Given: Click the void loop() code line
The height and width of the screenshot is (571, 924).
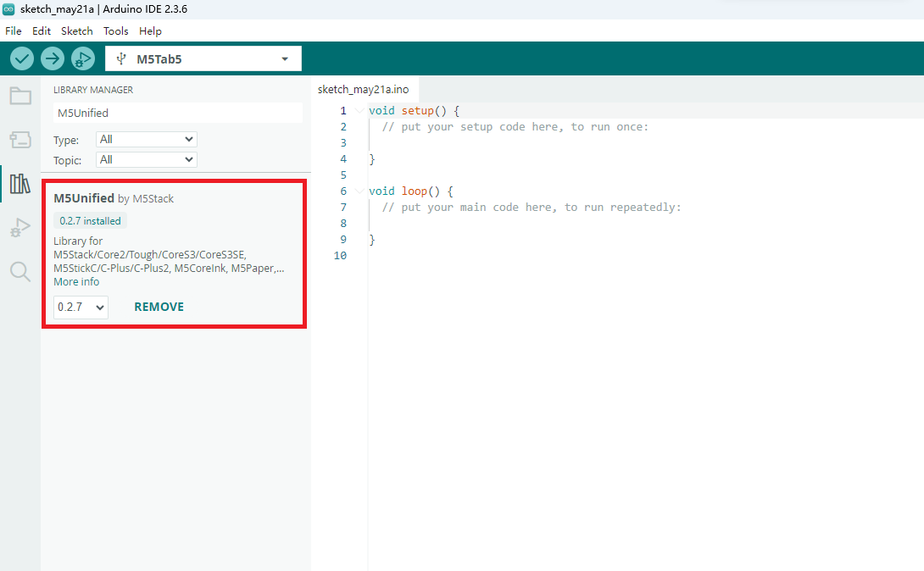Looking at the screenshot, I should click(x=411, y=191).
